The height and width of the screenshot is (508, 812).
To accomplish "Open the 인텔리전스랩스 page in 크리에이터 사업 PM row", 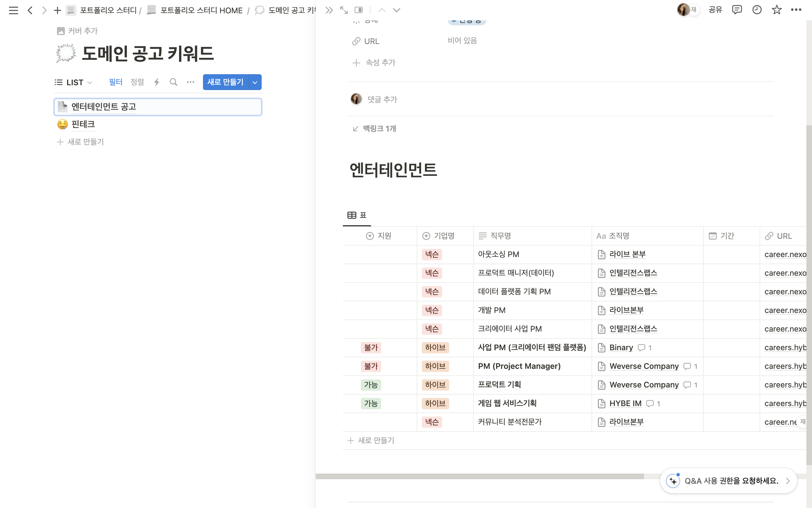I will click(x=633, y=329).
